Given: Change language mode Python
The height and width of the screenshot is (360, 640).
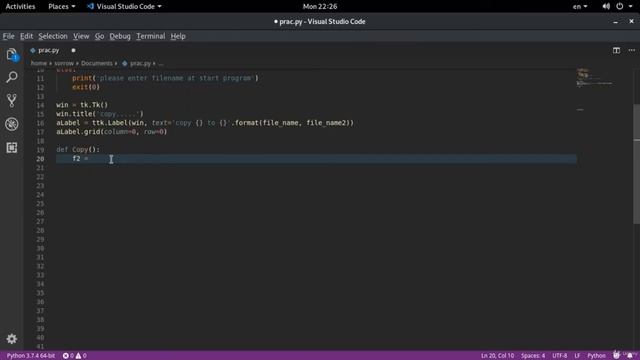Looking at the screenshot, I should coord(596,356).
